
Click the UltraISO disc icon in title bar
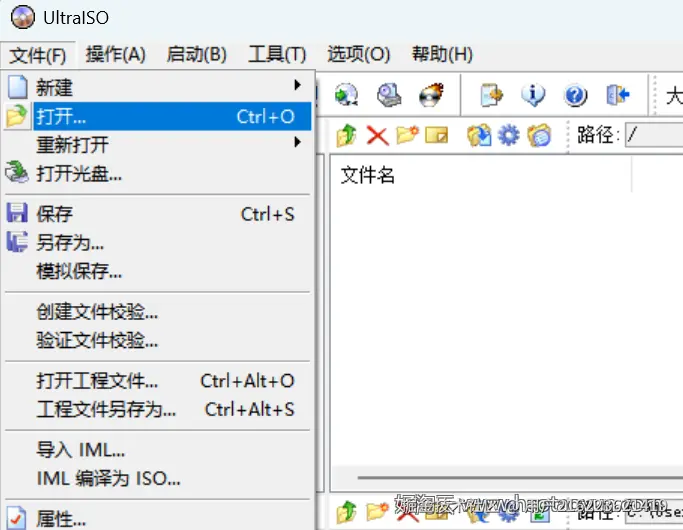pos(23,17)
